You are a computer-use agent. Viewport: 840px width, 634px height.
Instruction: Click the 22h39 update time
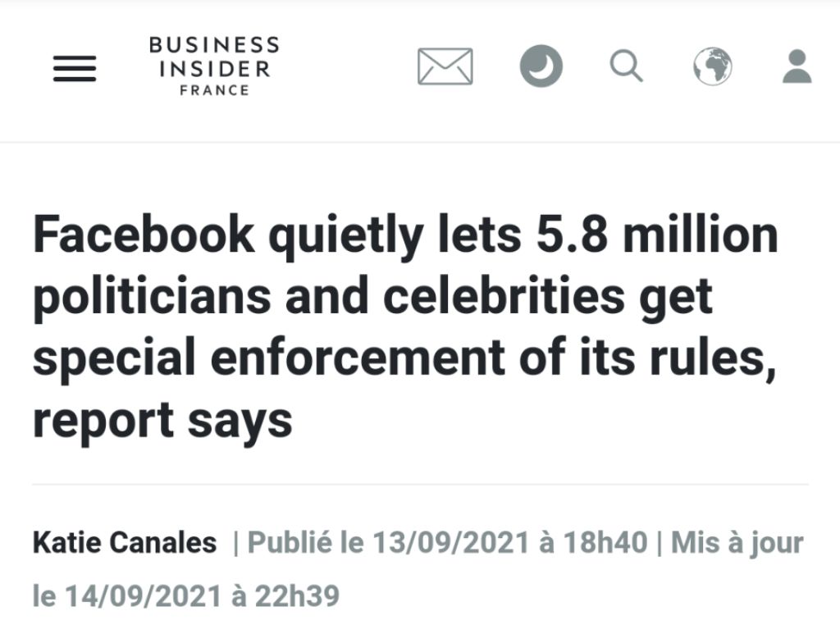pyautogui.click(x=297, y=596)
